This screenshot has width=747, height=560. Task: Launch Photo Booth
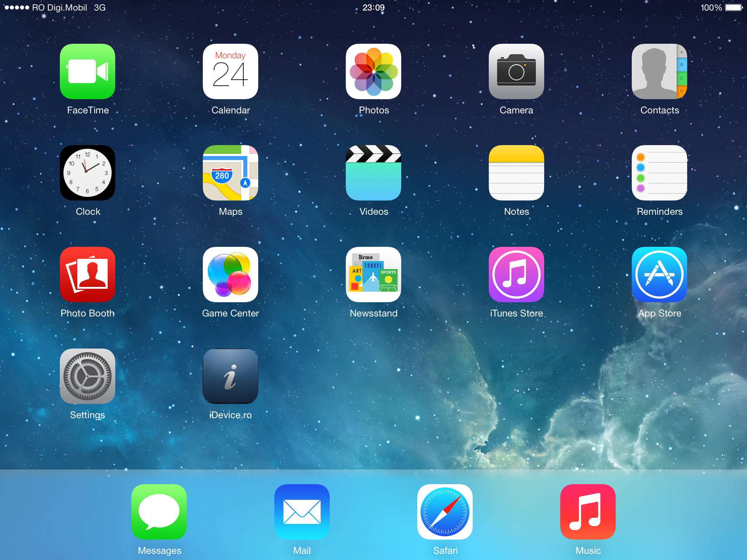coord(88,275)
